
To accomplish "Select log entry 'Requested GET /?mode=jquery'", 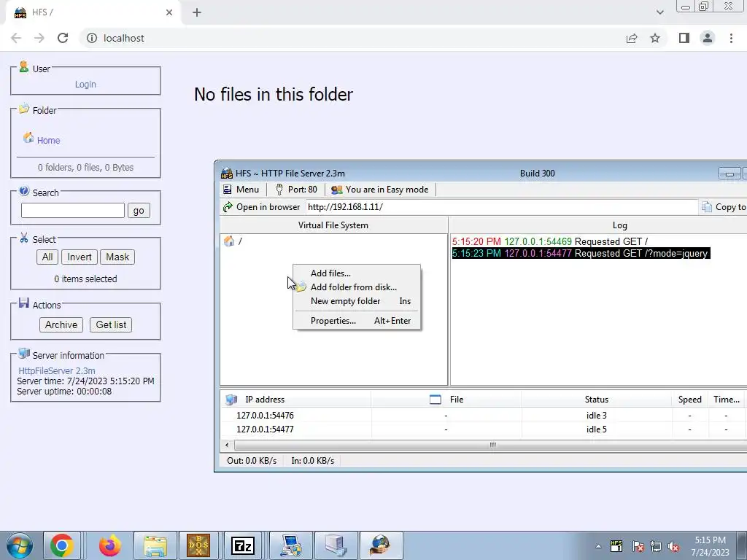I will [581, 253].
